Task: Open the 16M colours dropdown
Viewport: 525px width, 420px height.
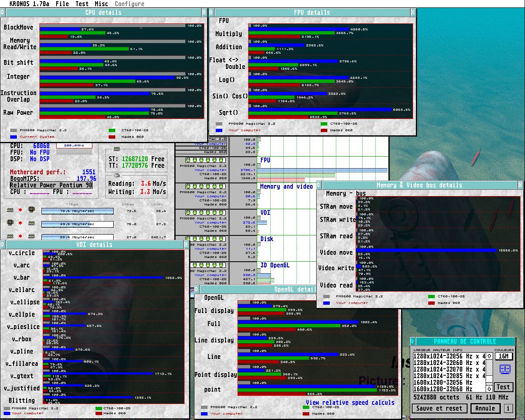Action: pos(504,356)
